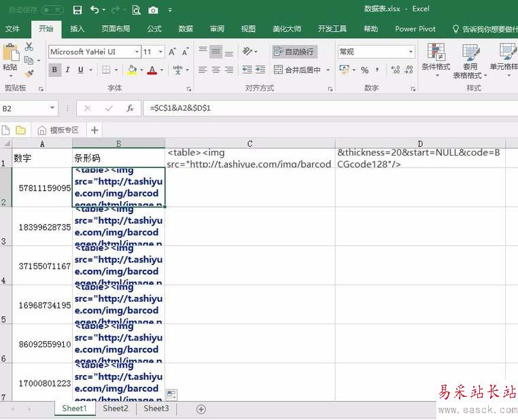Open the font name dropdown
Screen dimensions: 518x420
pyautogui.click(x=137, y=52)
